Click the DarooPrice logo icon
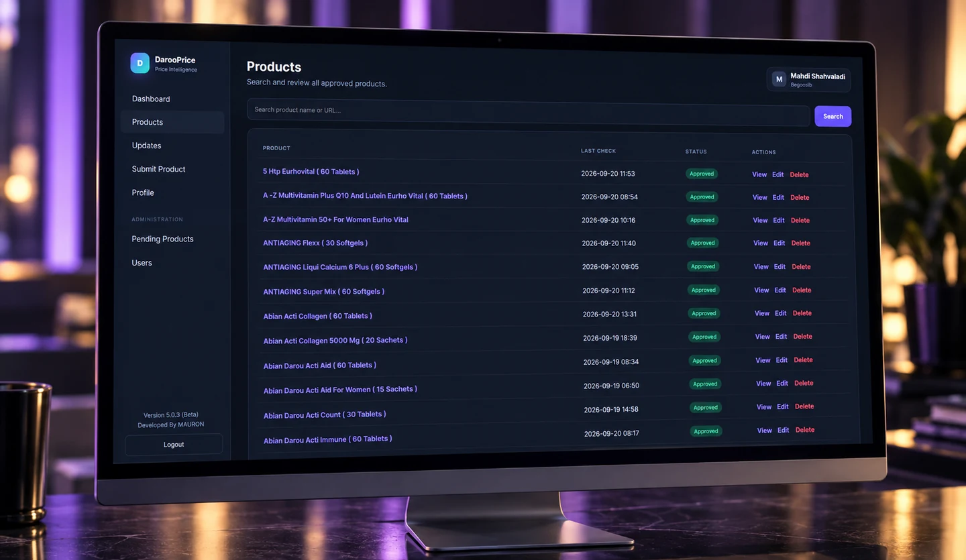Viewport: 966px width, 560px height. [140, 63]
